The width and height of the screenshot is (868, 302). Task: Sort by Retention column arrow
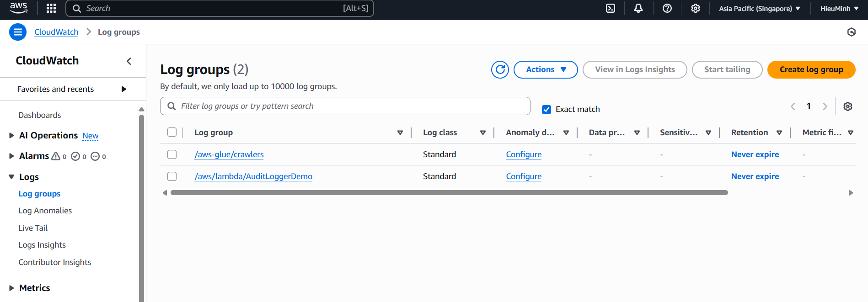[779, 132]
